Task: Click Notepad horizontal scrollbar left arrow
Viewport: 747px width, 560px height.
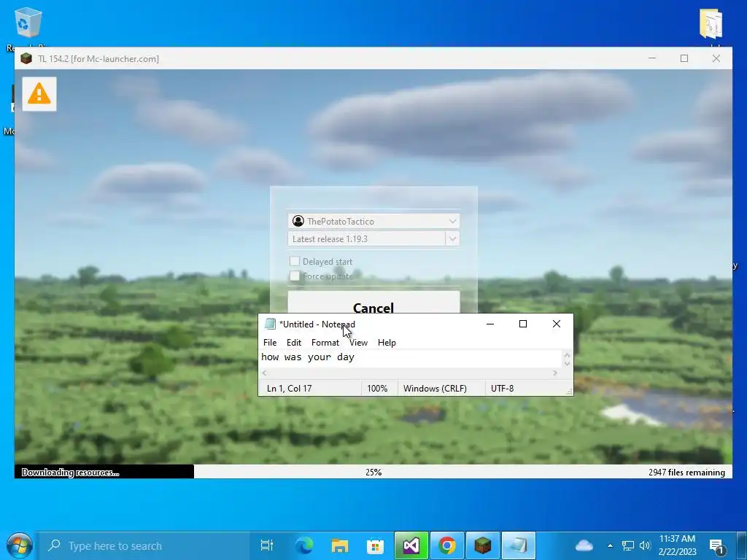Action: point(264,373)
